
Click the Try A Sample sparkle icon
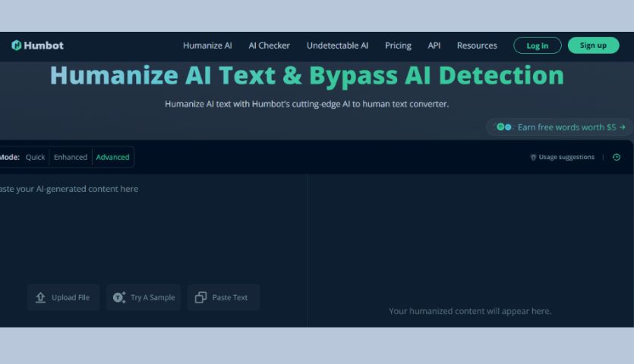pos(119,297)
